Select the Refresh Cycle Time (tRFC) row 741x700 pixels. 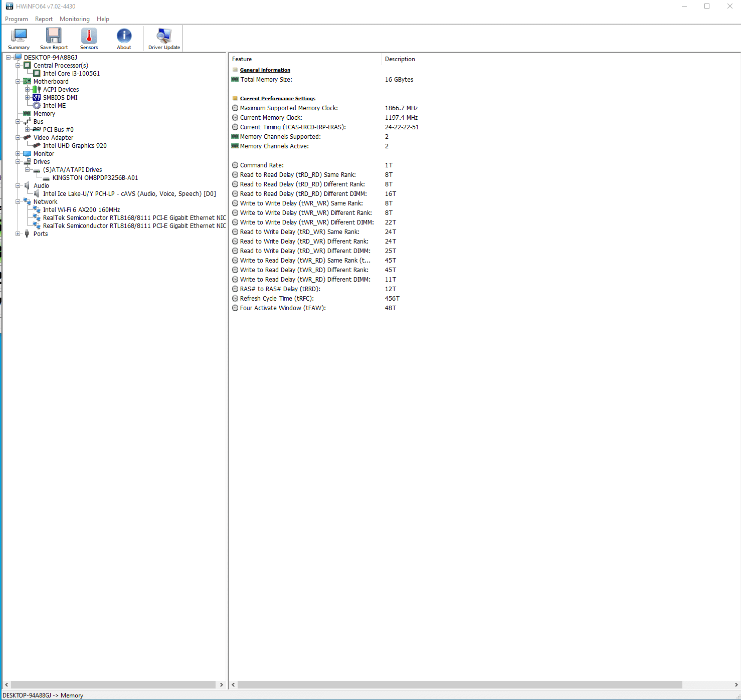485,298
